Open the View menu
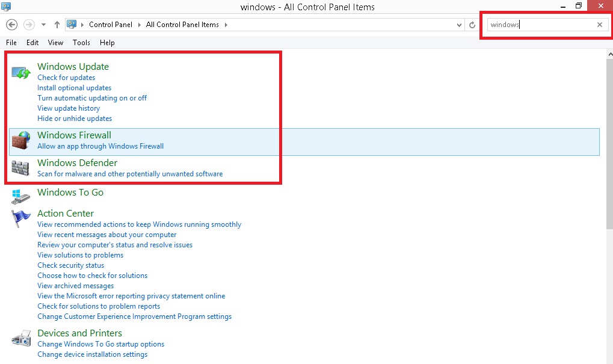The width and height of the screenshot is (613, 364). point(55,43)
